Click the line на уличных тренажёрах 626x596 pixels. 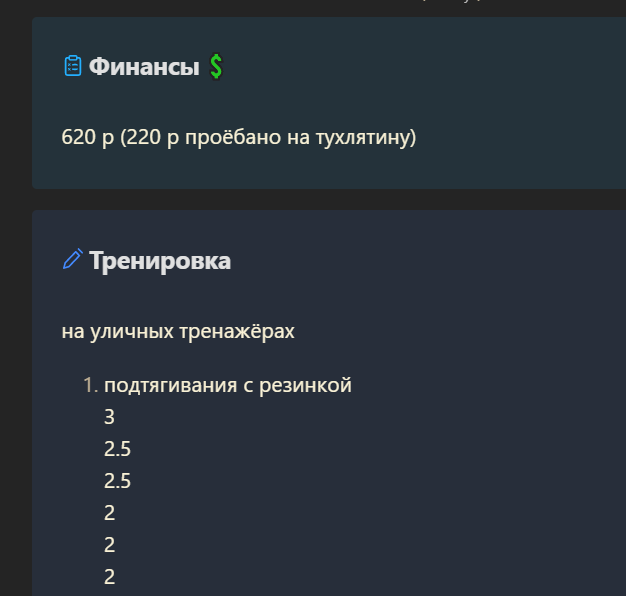coord(178,332)
